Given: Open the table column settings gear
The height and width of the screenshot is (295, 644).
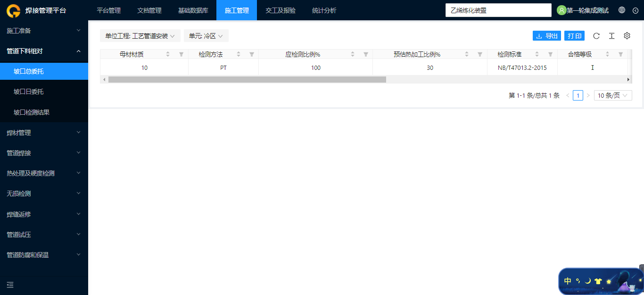Looking at the screenshot, I should [x=627, y=36].
